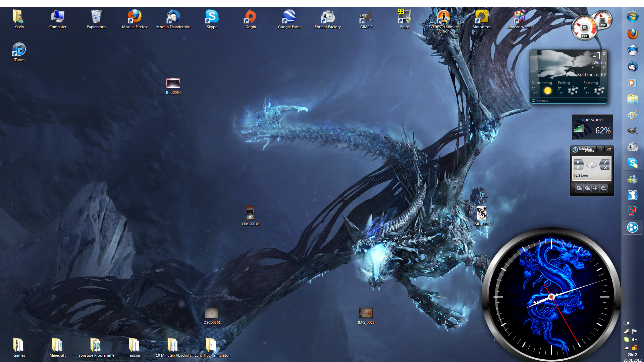Launch GIMP 2 from the desktop shortcut
Viewport: 644px width, 362px height.
(x=366, y=19)
